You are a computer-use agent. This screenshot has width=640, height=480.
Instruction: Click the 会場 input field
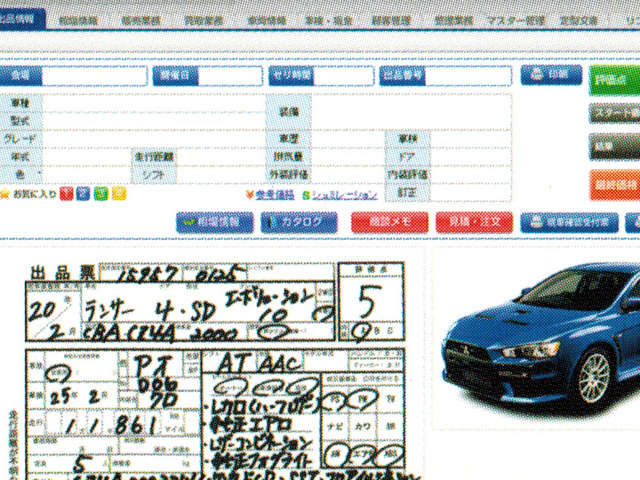pyautogui.click(x=94, y=76)
